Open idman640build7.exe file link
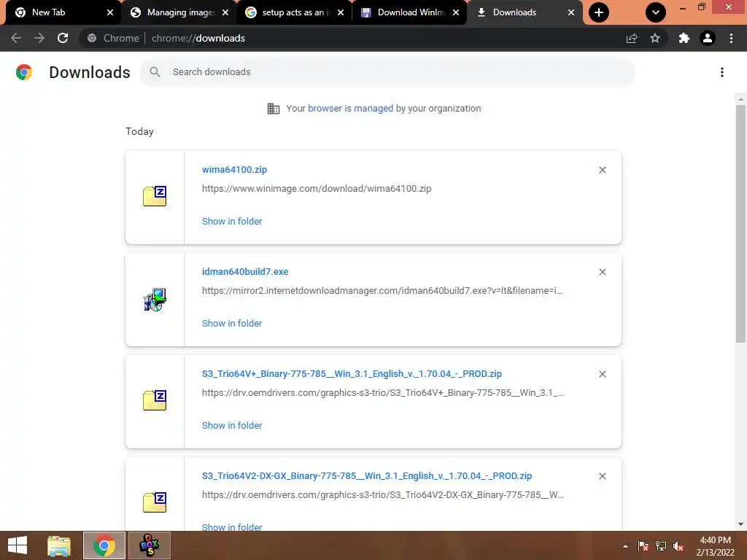Image resolution: width=747 pixels, height=560 pixels. pos(245,271)
